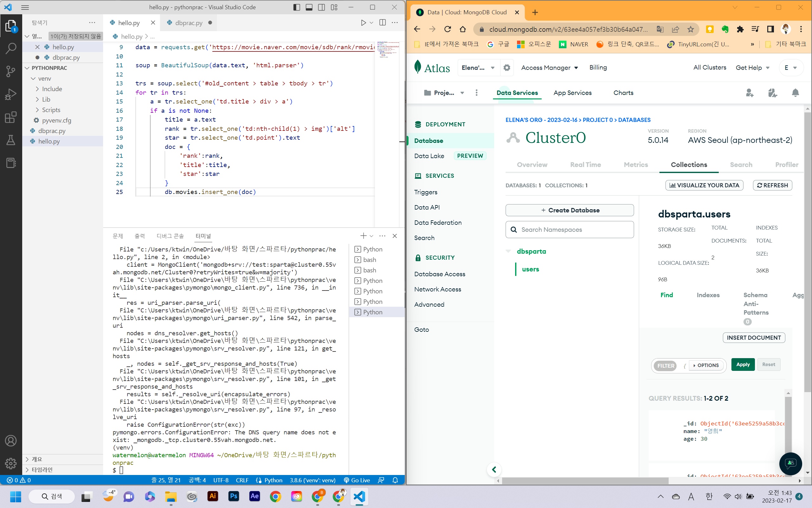812x508 pixels.
Task: Reload the MongoDB Cloud page
Action: point(448,29)
